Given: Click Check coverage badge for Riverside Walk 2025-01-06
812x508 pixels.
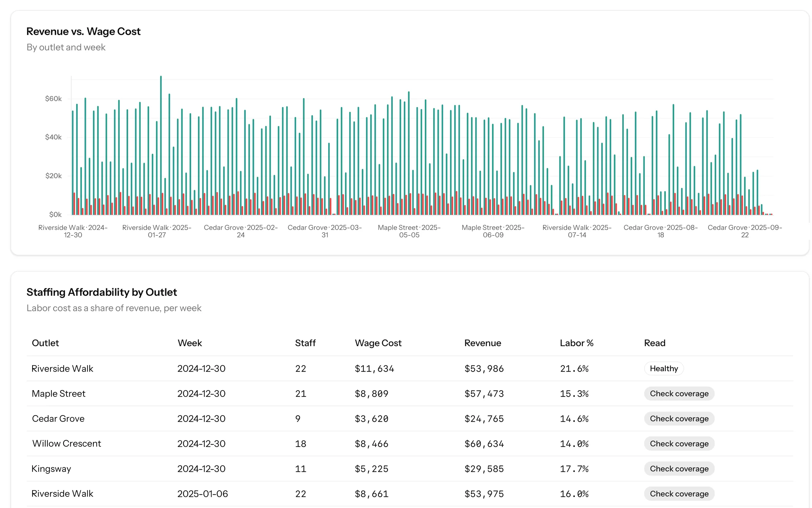Looking at the screenshot, I should (679, 494).
